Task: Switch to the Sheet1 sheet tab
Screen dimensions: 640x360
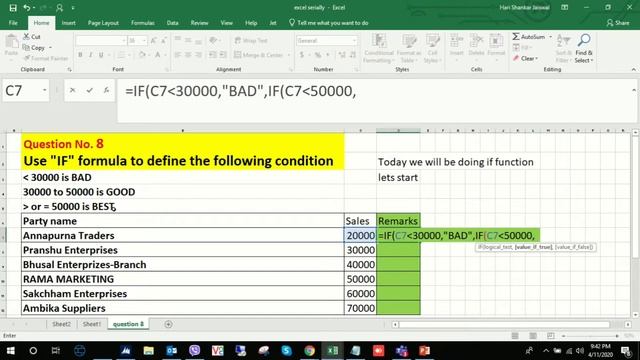Action: pos(91,324)
